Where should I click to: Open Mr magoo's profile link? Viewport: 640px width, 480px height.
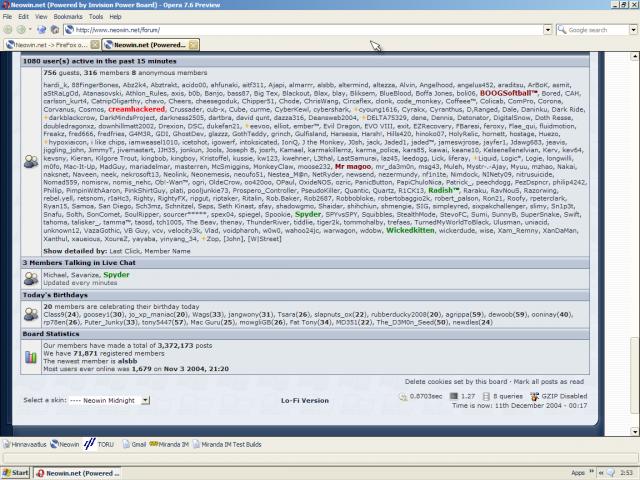(x=353, y=167)
